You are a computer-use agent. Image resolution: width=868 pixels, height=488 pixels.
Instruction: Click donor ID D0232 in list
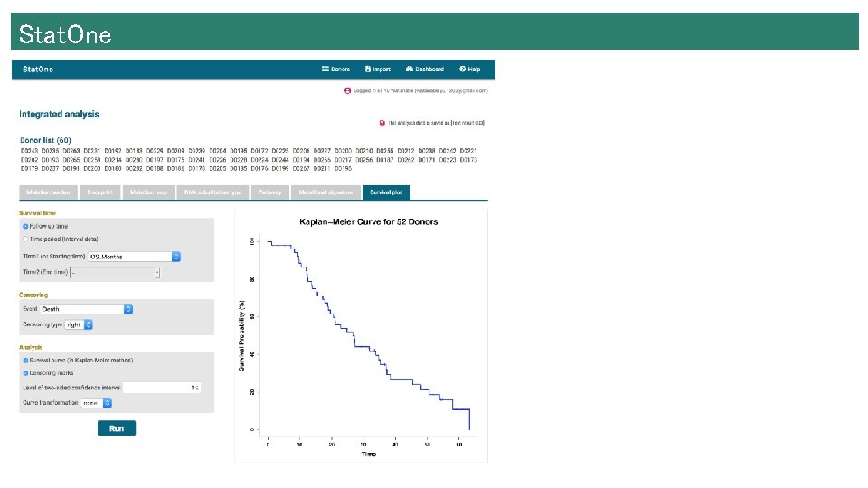(x=134, y=169)
